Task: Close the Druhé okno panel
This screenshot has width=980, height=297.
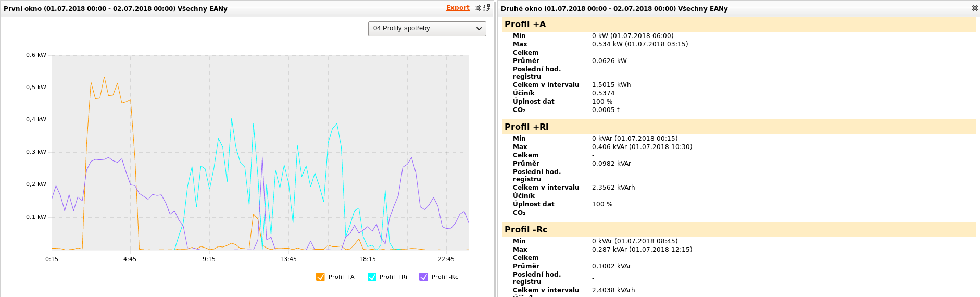Action: coord(975,8)
